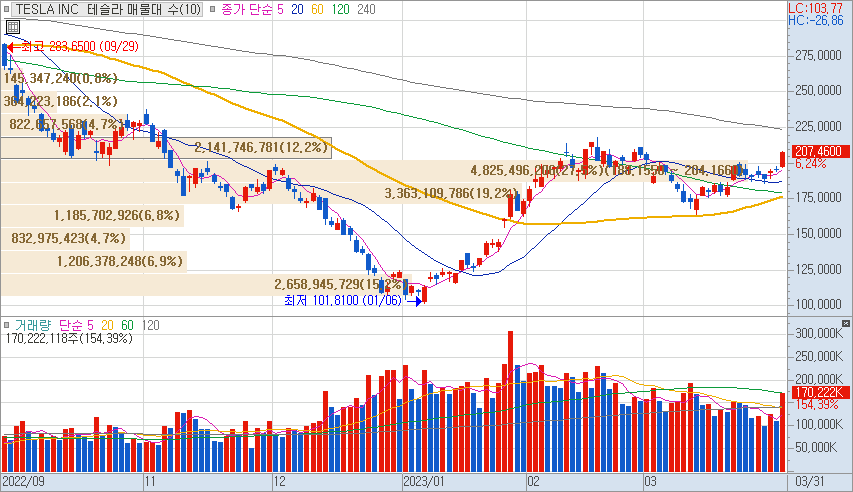The image size is (853, 492).
Task: Click the 1,185,702,926(6,8%) volume profile label
Action: (116, 216)
